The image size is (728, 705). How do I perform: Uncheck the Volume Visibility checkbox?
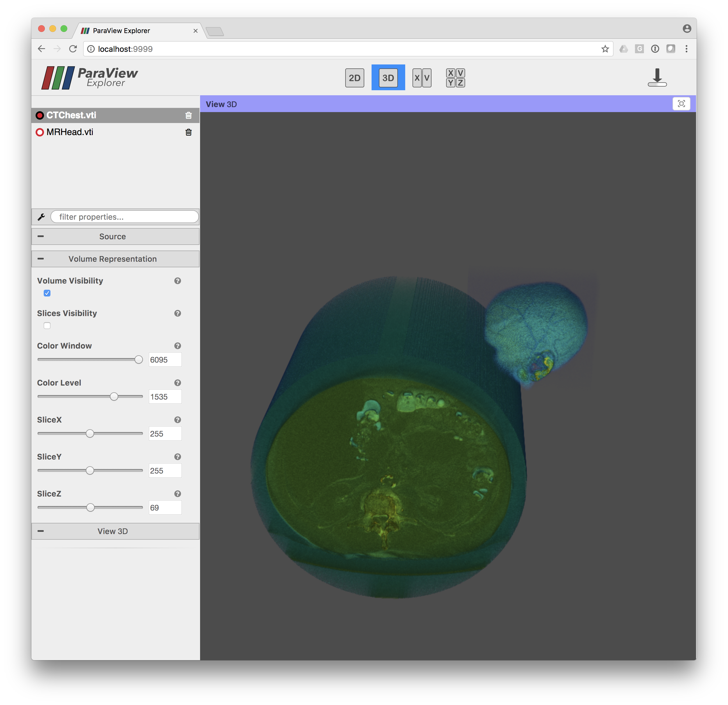click(47, 293)
